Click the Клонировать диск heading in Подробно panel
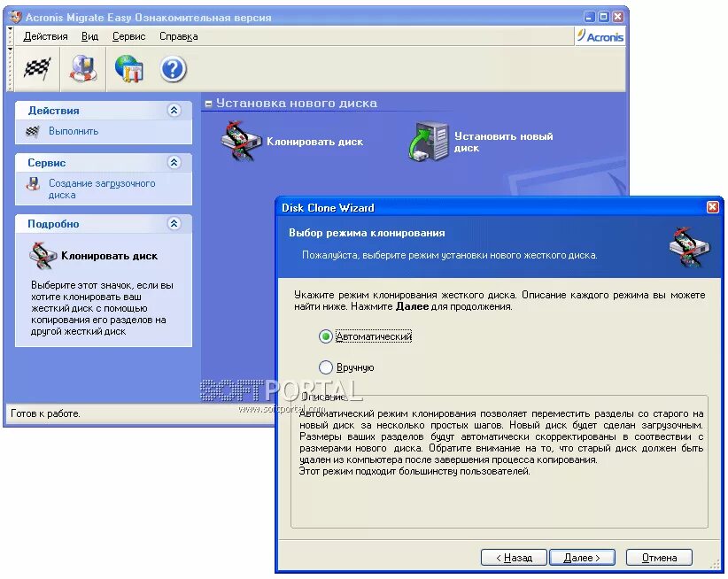Viewport: 728px width, 579px height. click(x=109, y=256)
